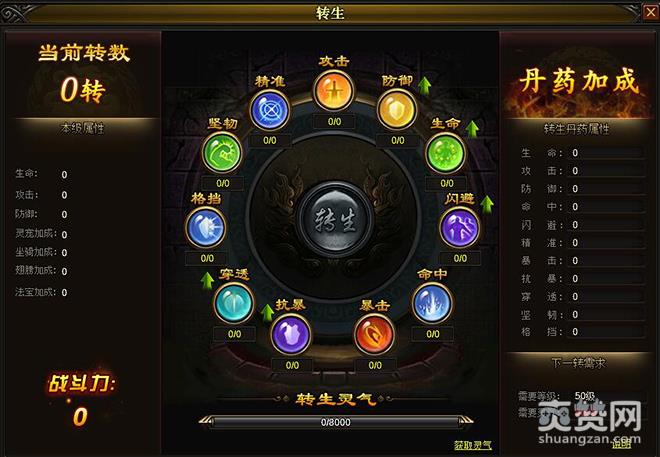Click the 攻击 attack orb icon
Viewport: 660px width, 457px height.
334,91
